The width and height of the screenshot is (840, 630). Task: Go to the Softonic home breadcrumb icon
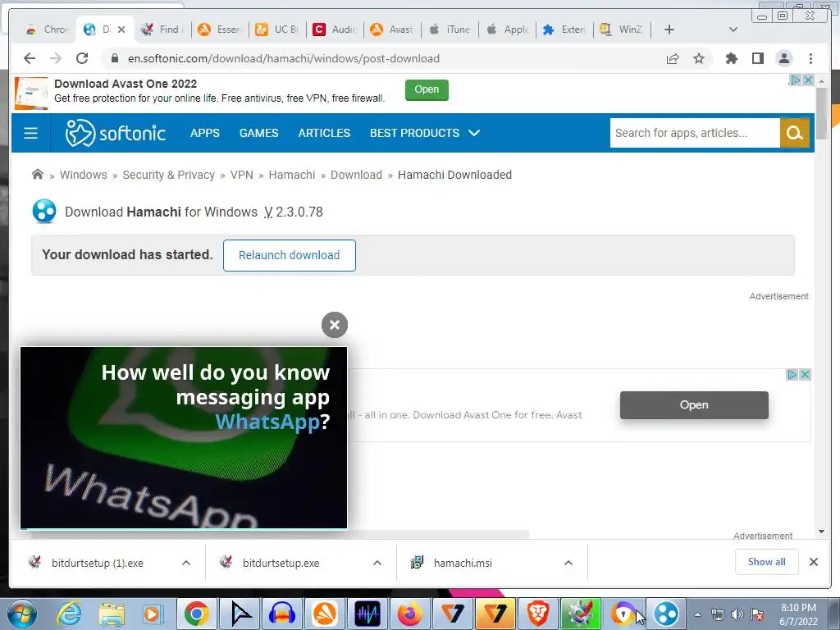tap(38, 175)
